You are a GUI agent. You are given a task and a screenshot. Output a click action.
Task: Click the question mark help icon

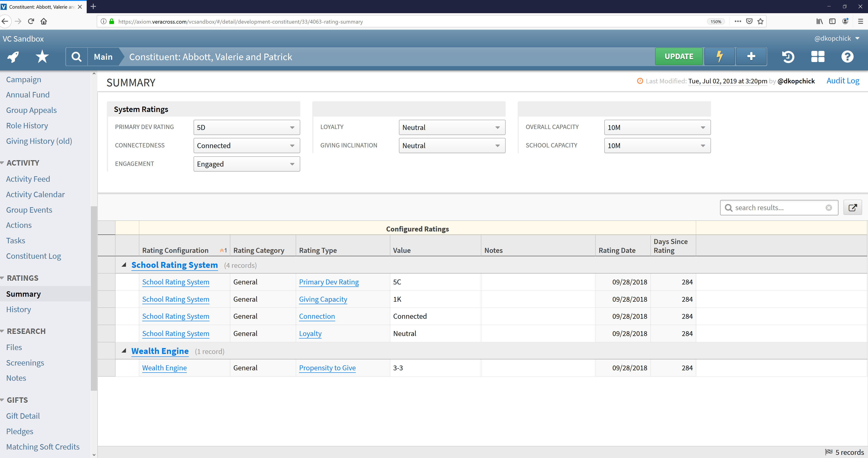847,57
